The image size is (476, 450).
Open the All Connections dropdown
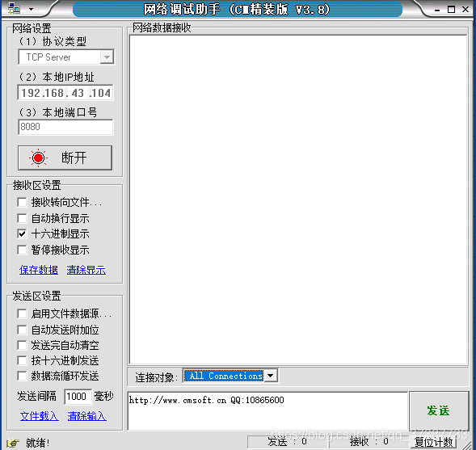pyautogui.click(x=271, y=376)
